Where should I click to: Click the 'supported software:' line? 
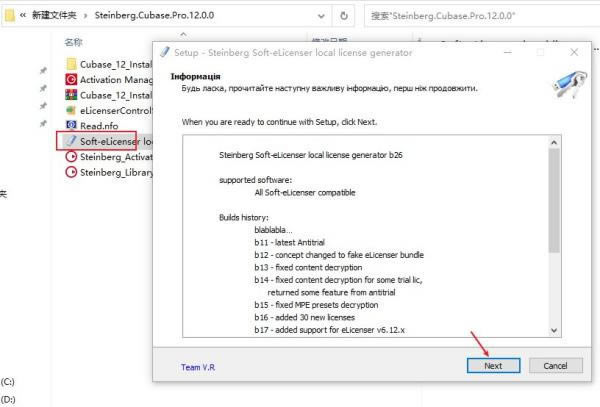coord(255,180)
